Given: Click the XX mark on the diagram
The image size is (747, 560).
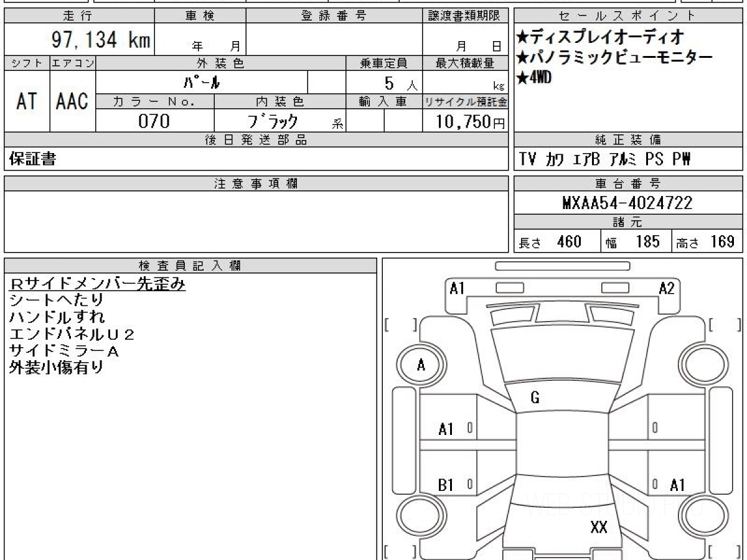Looking at the screenshot, I should click(599, 528).
